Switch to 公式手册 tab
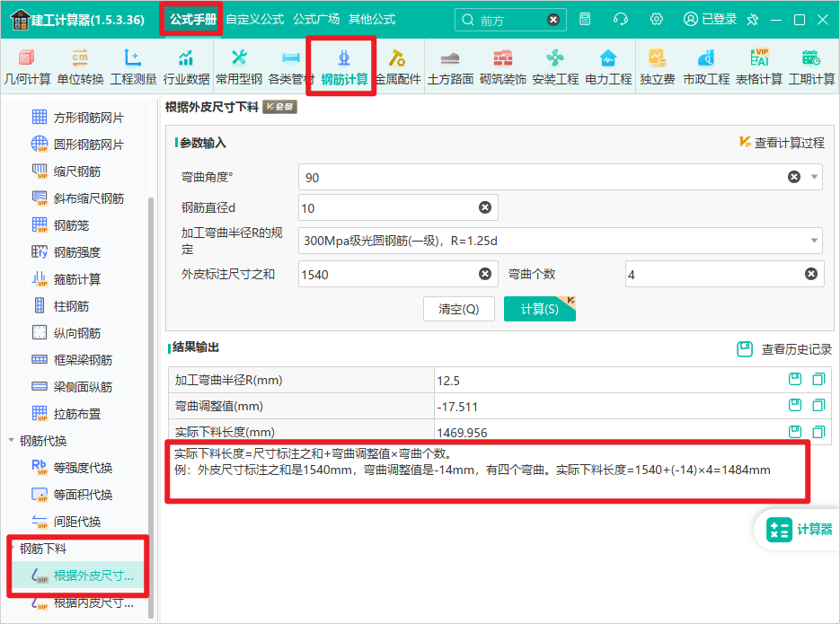 coord(193,19)
